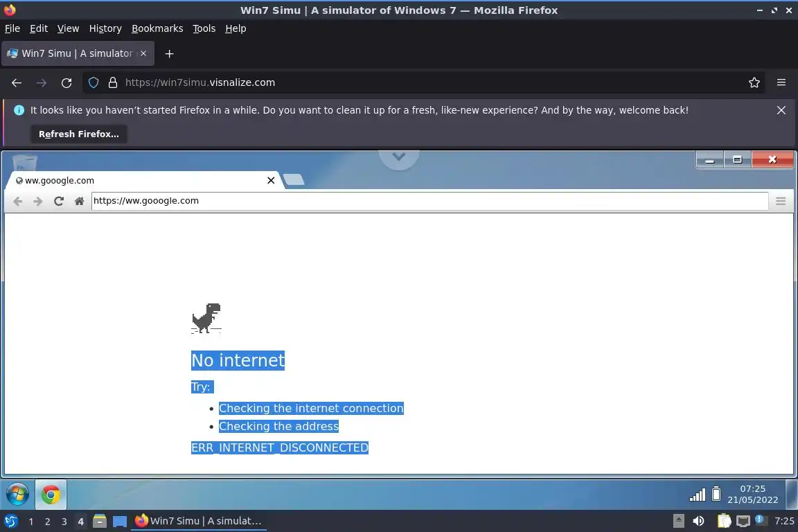
Task: Reload the Firefox page
Action: click(66, 82)
